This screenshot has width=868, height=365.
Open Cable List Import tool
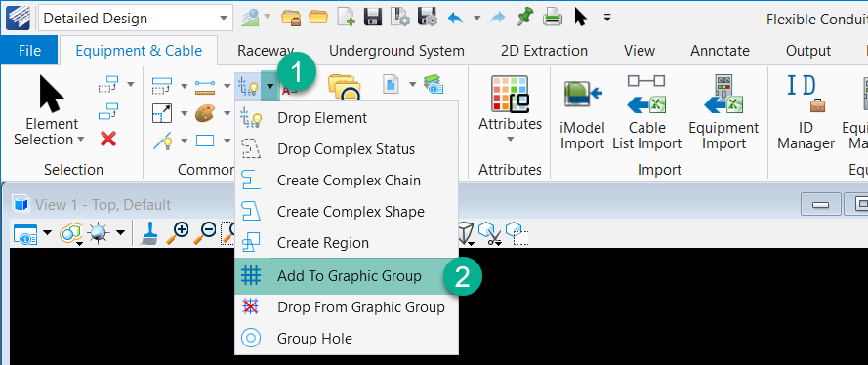646,95
